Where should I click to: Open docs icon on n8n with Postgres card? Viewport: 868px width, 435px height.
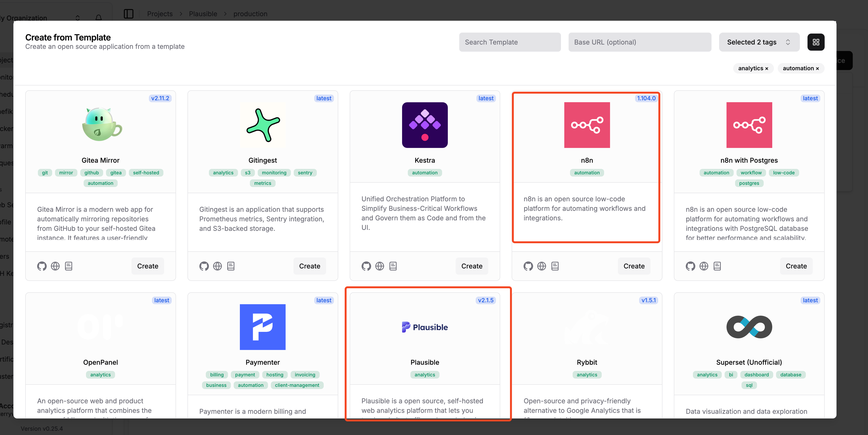(x=717, y=266)
